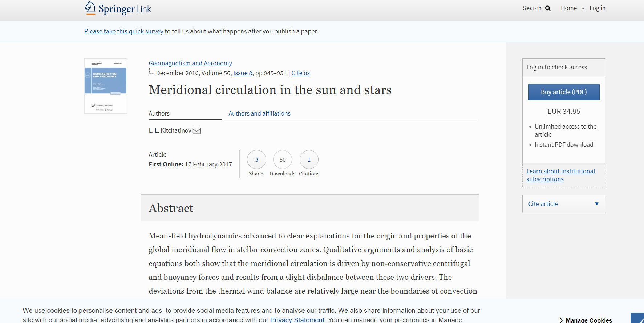Click the author email envelope icon
Screen dimensions: 644x323
(197, 131)
